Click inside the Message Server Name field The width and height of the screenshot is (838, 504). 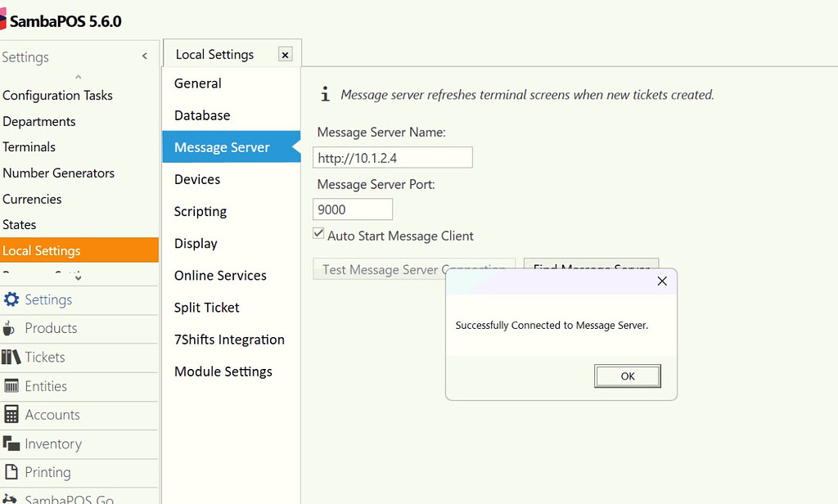coord(392,157)
